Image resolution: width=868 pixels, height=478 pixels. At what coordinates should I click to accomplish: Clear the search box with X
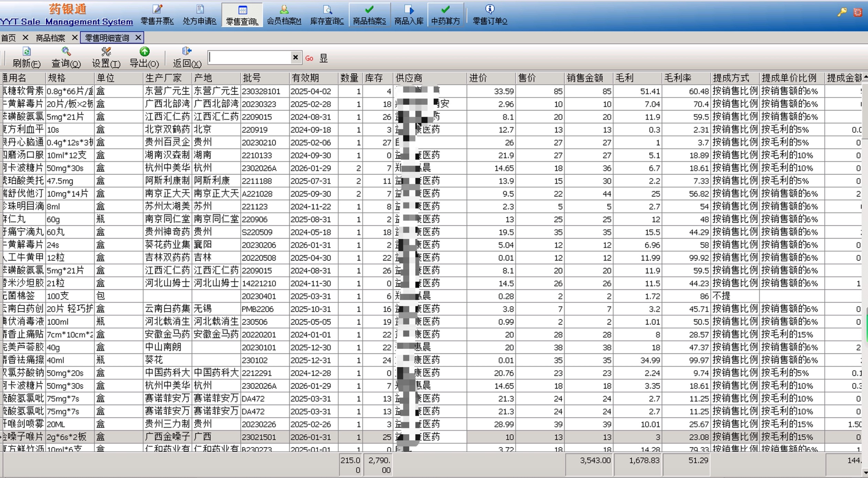pyautogui.click(x=295, y=57)
